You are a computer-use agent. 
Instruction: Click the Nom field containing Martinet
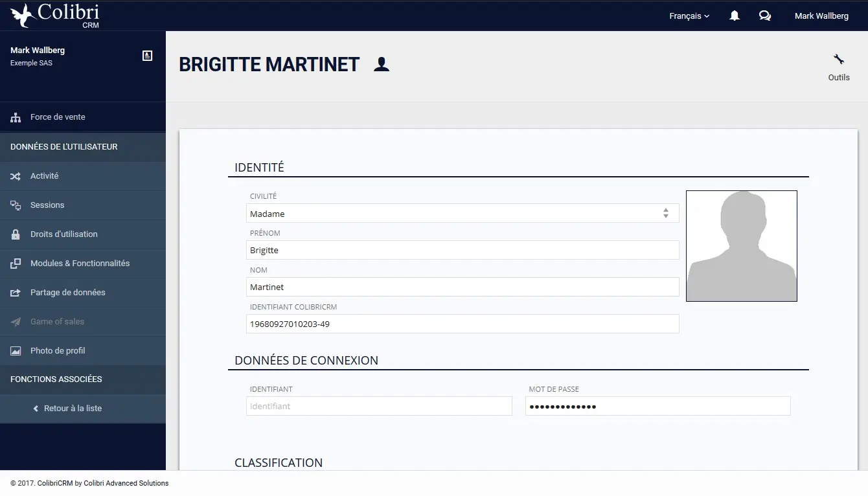point(463,287)
